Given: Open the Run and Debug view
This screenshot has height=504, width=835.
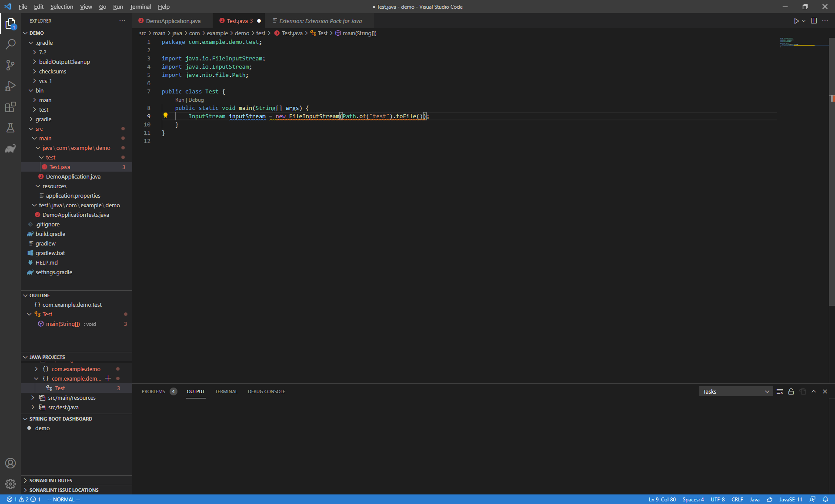Looking at the screenshot, I should [10, 86].
